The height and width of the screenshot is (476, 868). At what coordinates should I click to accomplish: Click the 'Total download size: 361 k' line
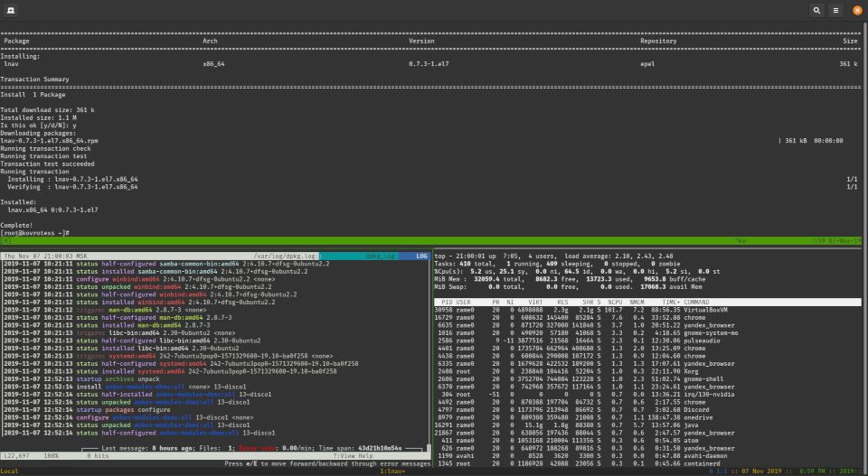[x=47, y=110]
